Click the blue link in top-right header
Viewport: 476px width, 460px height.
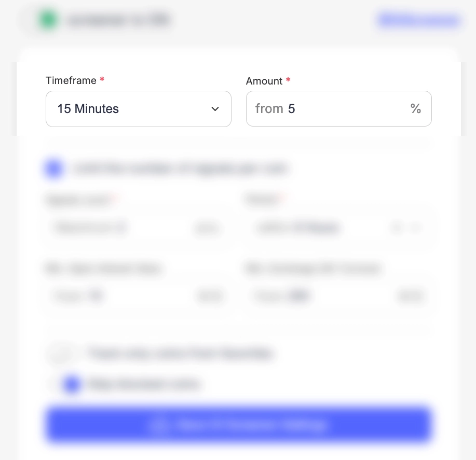[x=418, y=21]
